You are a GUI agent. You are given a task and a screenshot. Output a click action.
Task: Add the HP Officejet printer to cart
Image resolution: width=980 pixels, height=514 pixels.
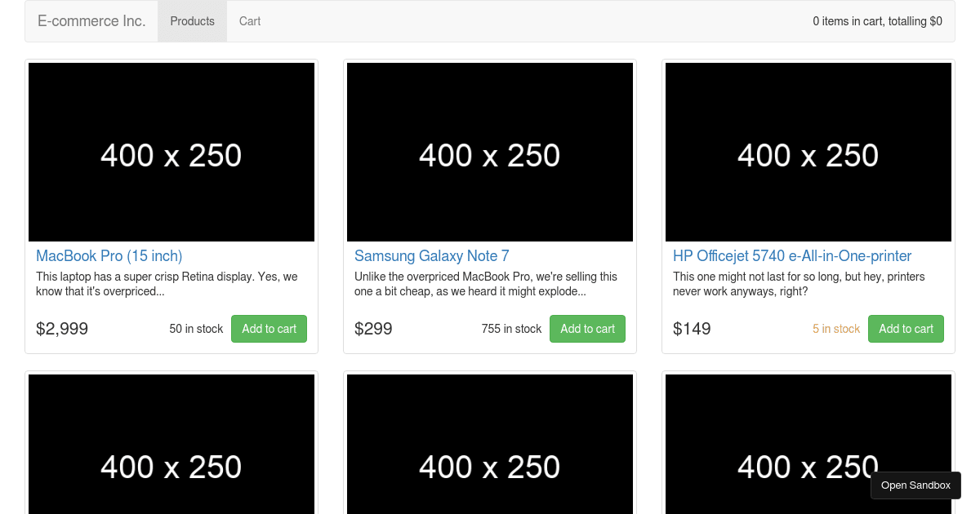click(906, 329)
